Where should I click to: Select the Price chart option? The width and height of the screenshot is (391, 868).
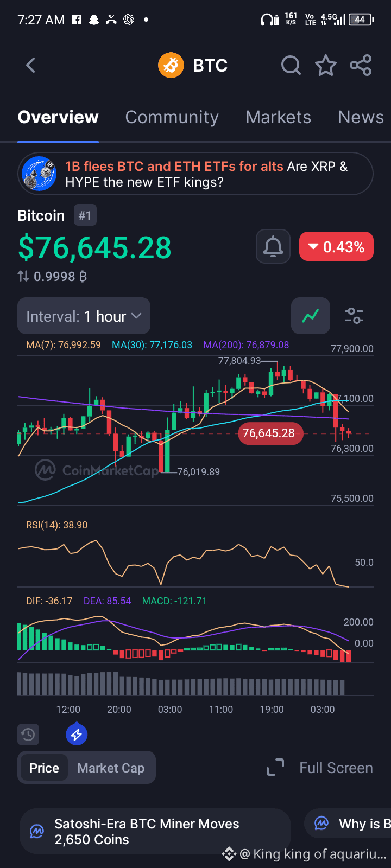[x=44, y=768]
